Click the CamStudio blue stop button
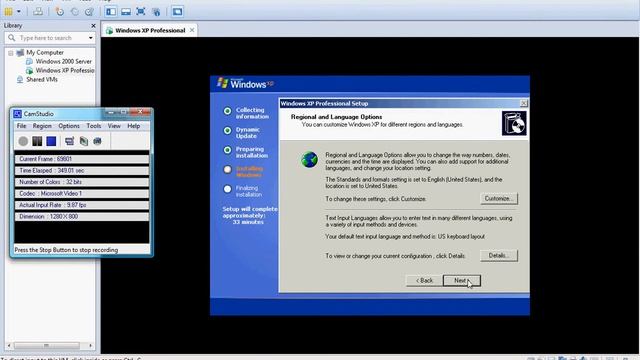The height and width of the screenshot is (360, 640). [51, 141]
